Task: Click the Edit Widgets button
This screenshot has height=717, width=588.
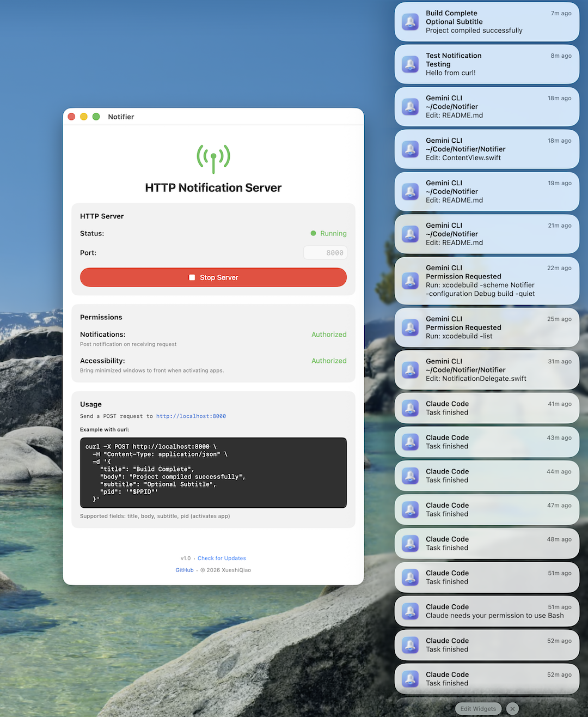Action: coord(478,709)
